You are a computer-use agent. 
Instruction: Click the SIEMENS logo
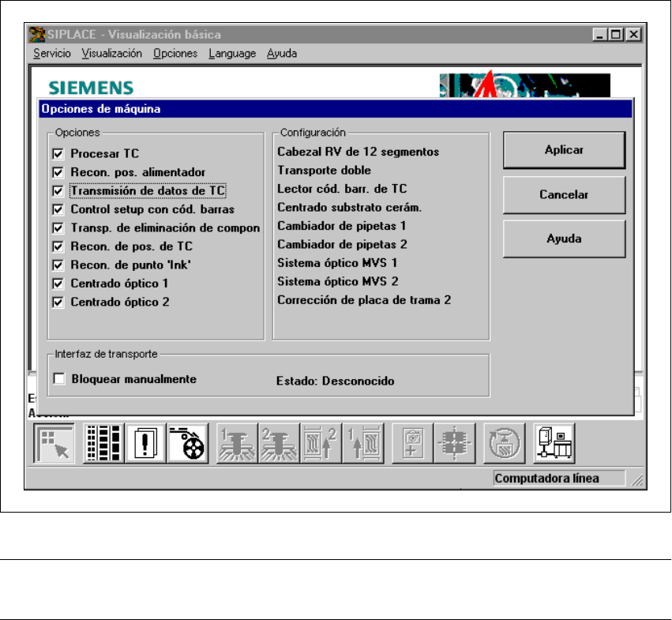coord(91,88)
